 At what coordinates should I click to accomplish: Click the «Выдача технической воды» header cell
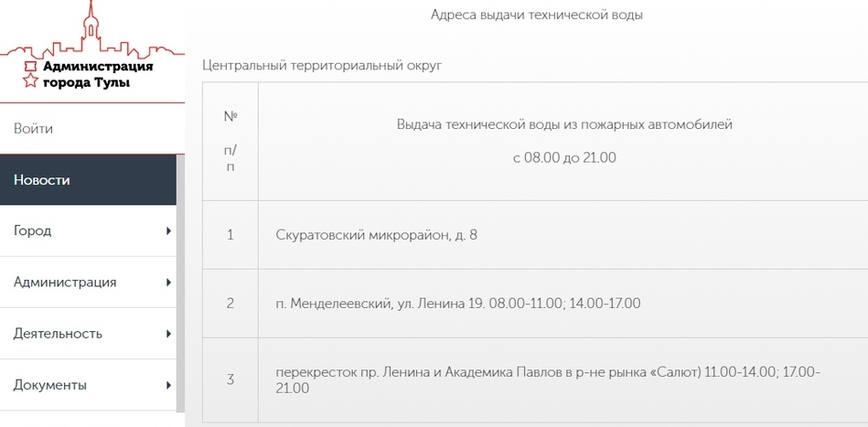click(x=564, y=141)
